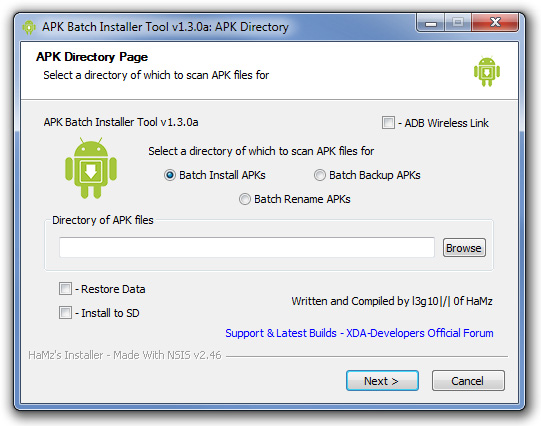541x426 pixels.
Task: Cancel the installer wizard
Action: point(468,381)
